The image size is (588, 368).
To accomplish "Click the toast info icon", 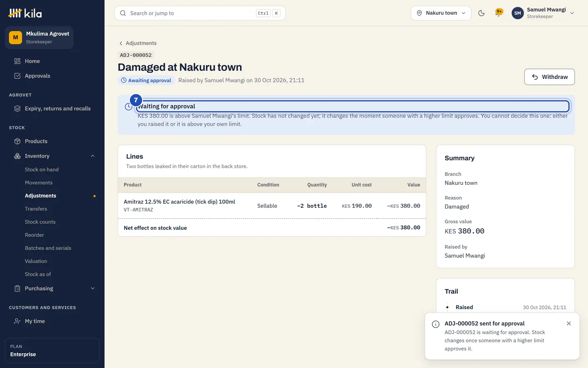I will tap(436, 324).
